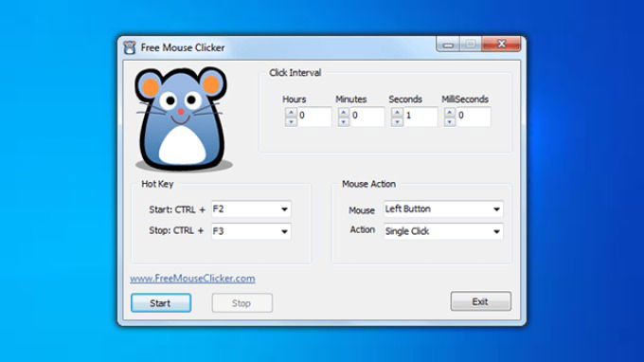The width and height of the screenshot is (644, 362).
Task: Open the Stop hotkey F3 dropdown
Action: 251,231
